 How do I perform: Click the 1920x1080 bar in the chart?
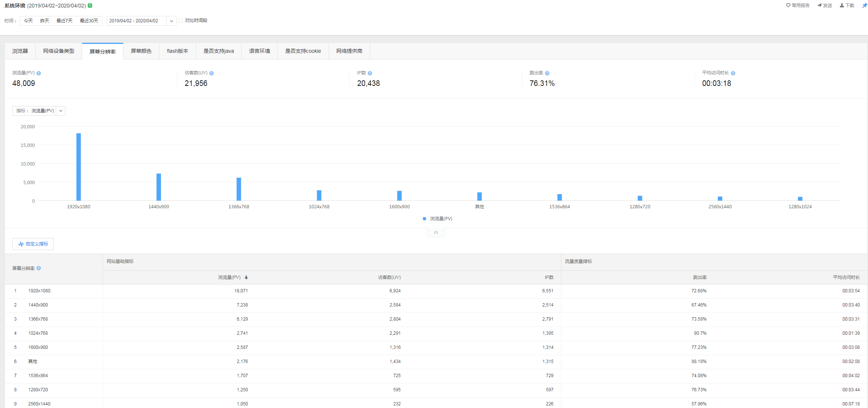[x=78, y=167]
